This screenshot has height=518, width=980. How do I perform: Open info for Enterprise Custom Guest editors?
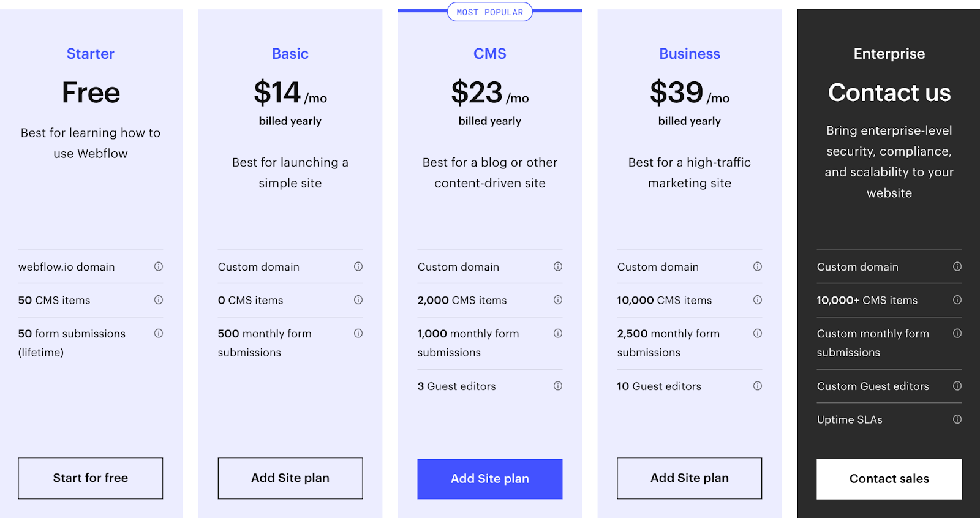(x=957, y=386)
